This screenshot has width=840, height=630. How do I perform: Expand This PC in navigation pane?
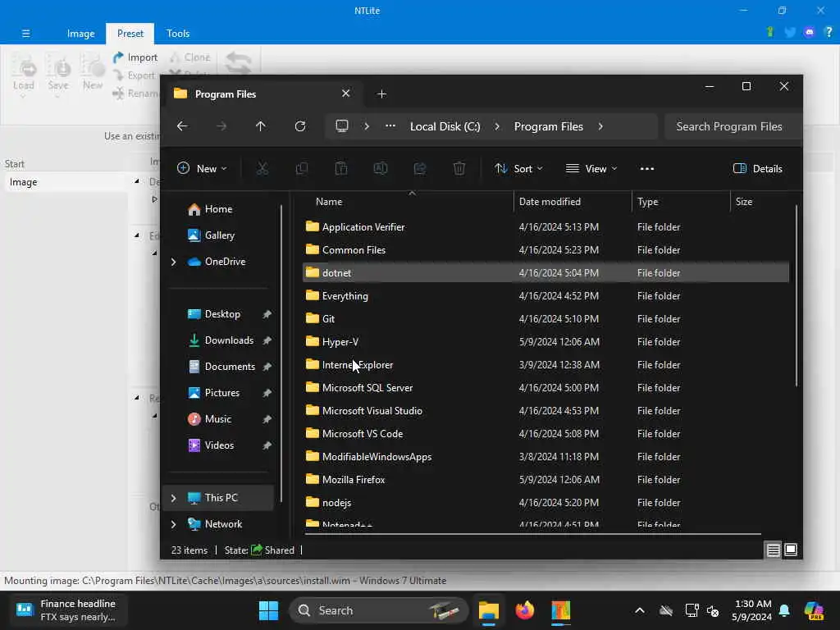(174, 498)
